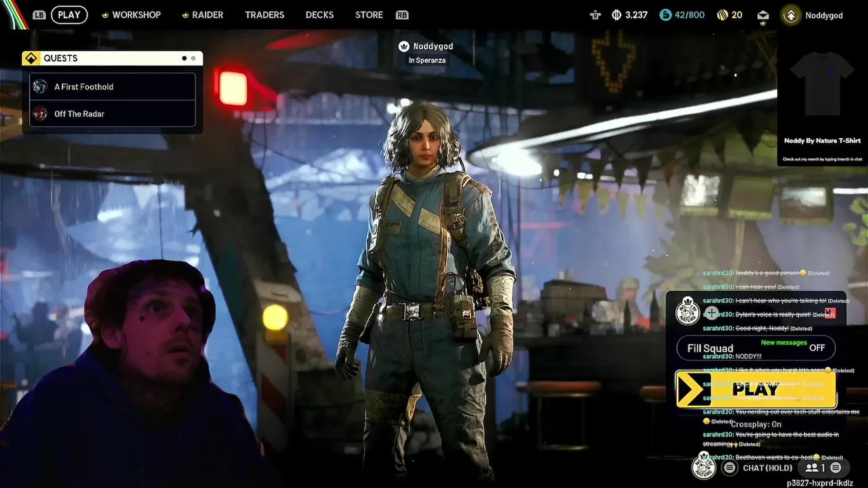
Task: Click the New messages chat indicator
Action: pyautogui.click(x=784, y=343)
